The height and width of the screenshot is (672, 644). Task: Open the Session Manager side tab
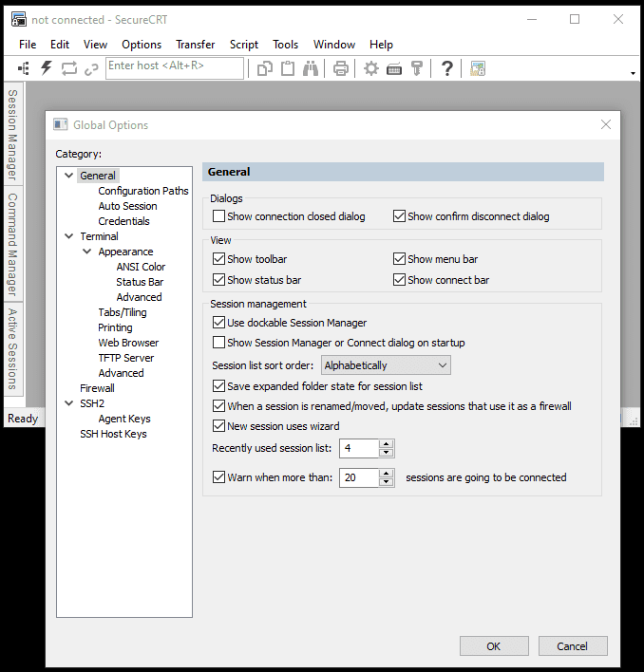pyautogui.click(x=13, y=135)
